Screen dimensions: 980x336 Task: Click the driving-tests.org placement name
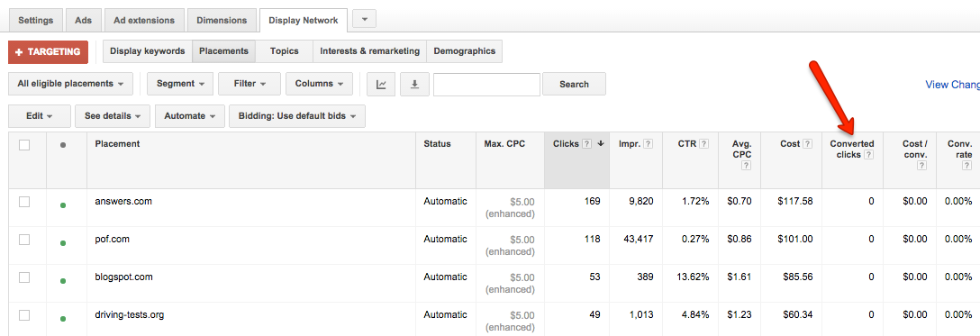pos(130,314)
